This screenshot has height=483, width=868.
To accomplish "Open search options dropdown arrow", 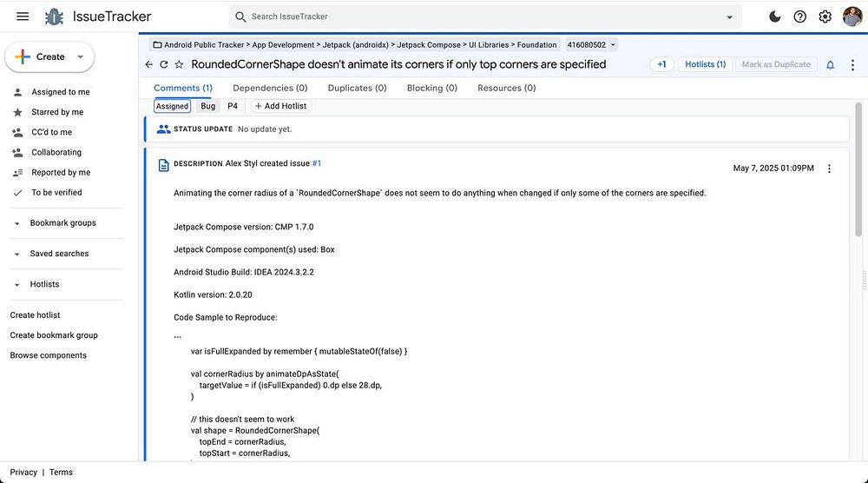I will 730,17.
